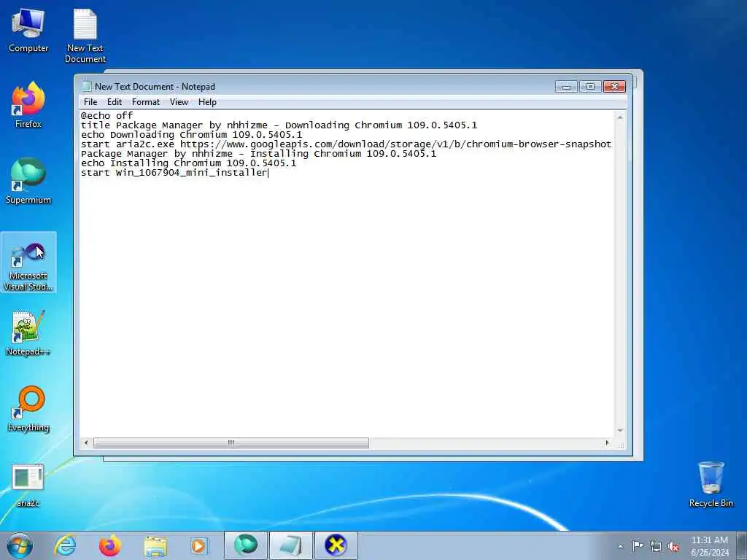The width and height of the screenshot is (747, 560).
Task: Select the Recycle Bin icon
Action: click(x=711, y=484)
